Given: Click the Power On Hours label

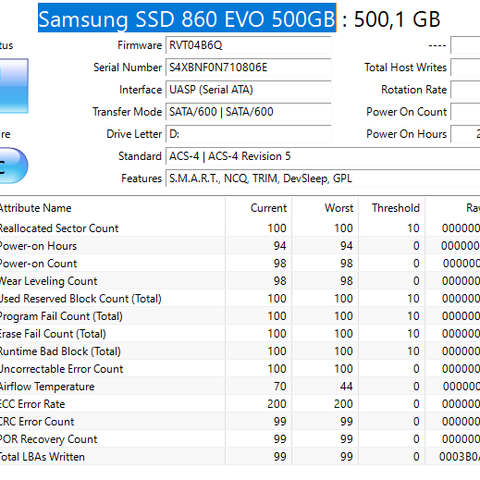Looking at the screenshot, I should pos(406,134).
